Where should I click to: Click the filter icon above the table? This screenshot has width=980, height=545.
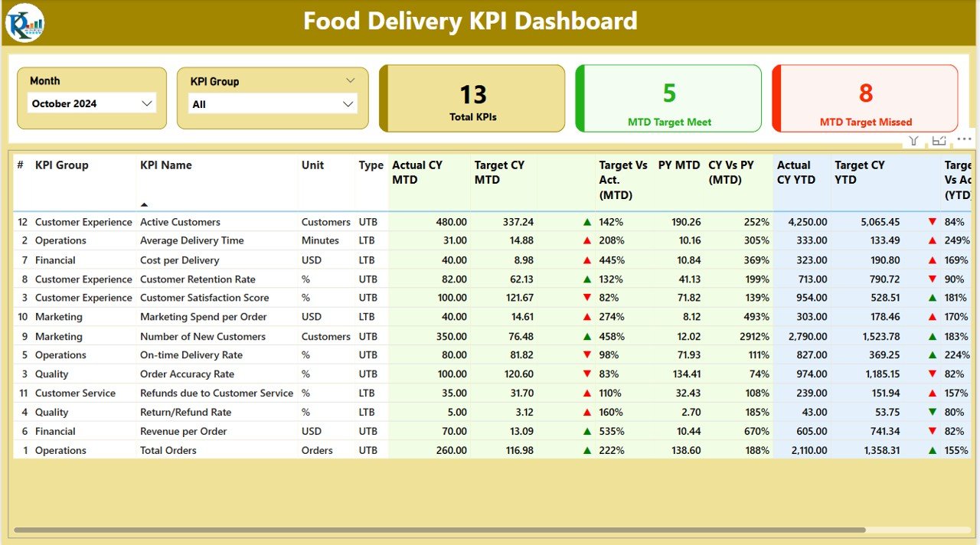click(913, 140)
